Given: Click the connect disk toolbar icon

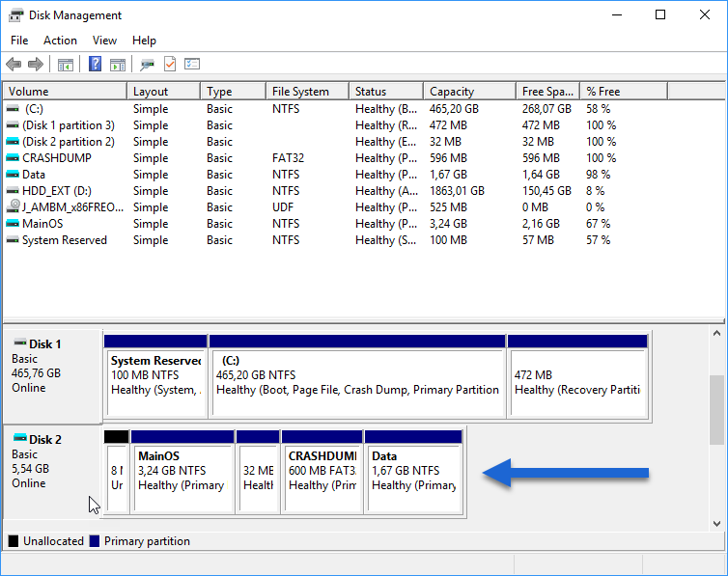Looking at the screenshot, I should [147, 65].
